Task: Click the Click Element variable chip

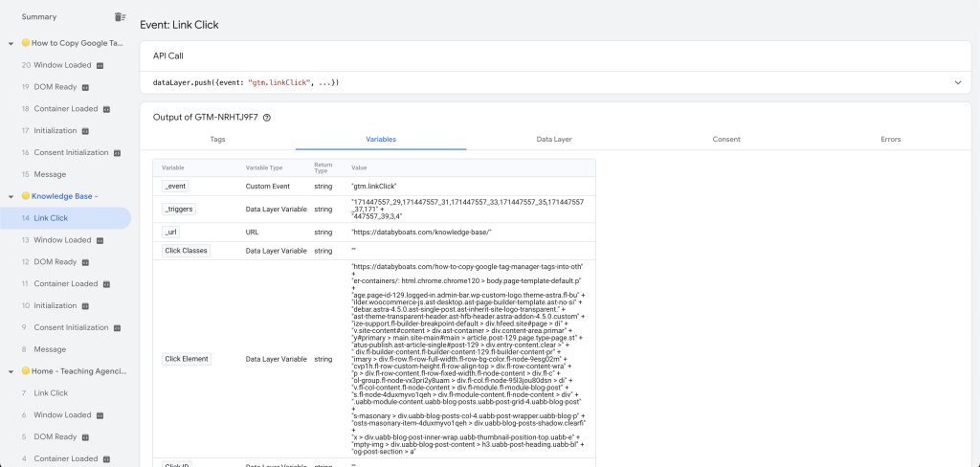Action: tap(187, 359)
